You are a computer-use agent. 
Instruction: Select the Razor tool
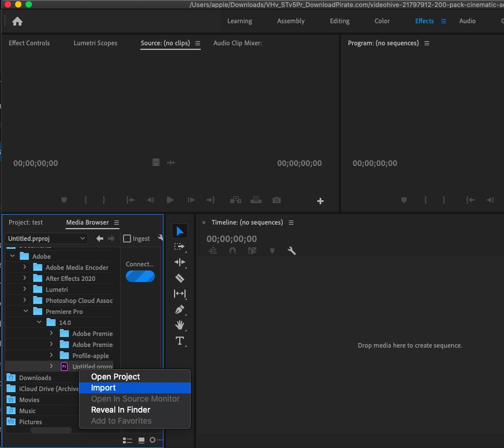coord(180,278)
